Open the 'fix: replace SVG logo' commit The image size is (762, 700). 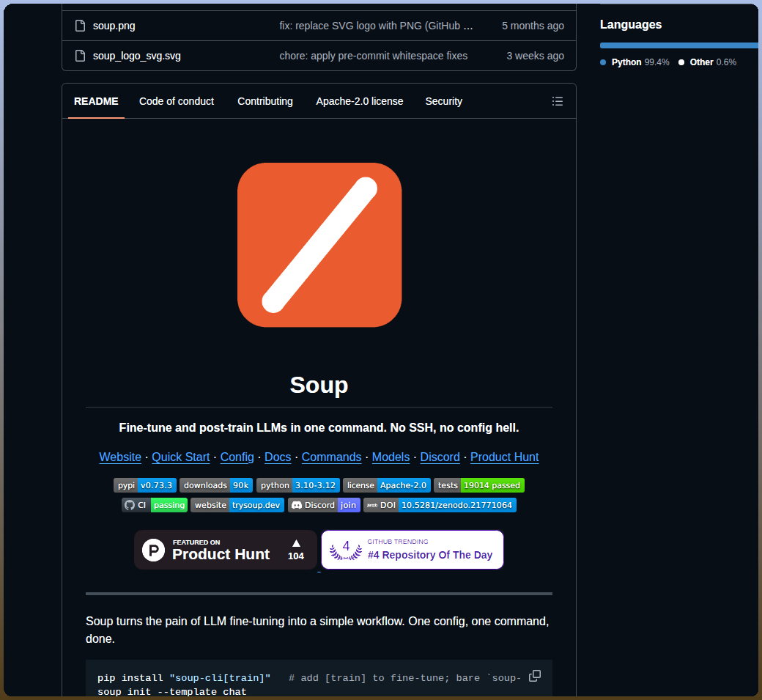(x=376, y=26)
